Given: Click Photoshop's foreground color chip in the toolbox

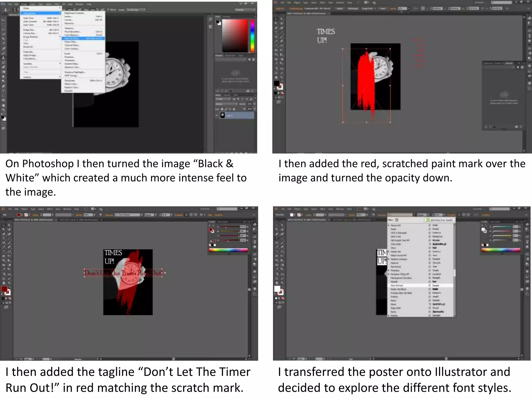Looking at the screenshot, I should coord(2,117).
